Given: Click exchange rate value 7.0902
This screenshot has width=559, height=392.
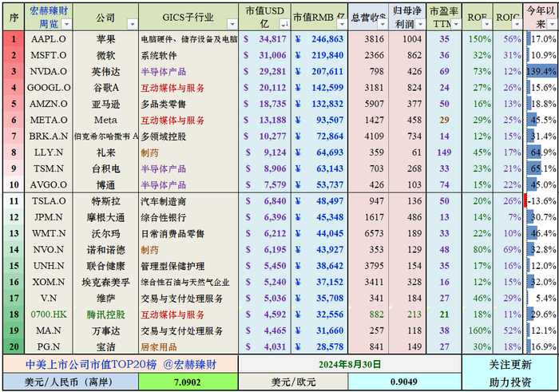Looking at the screenshot, I should (x=188, y=382).
